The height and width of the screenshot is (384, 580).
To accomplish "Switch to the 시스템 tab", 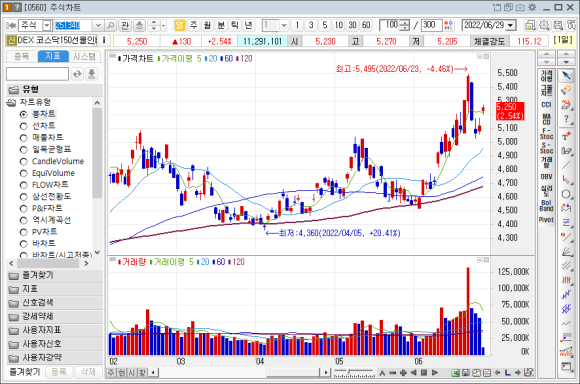I will click(84, 56).
